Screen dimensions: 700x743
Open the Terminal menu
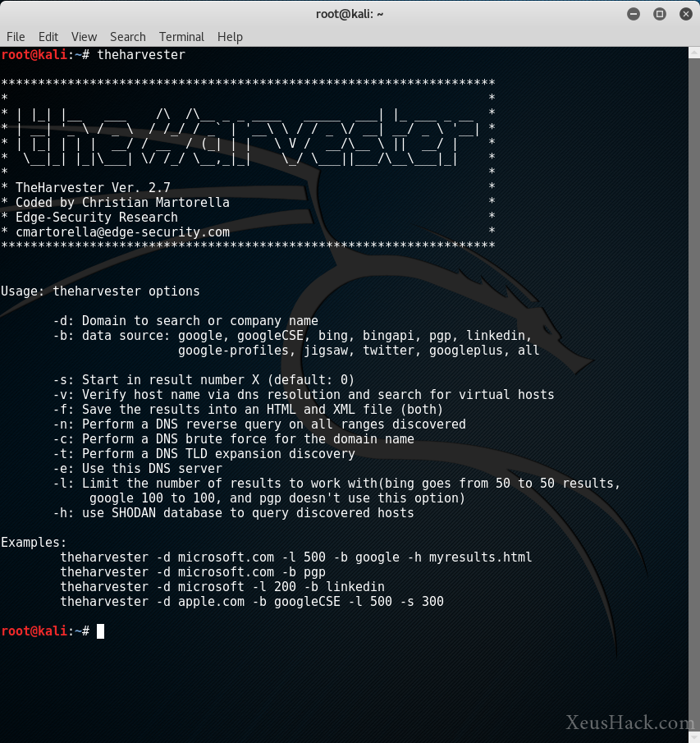(x=181, y=36)
